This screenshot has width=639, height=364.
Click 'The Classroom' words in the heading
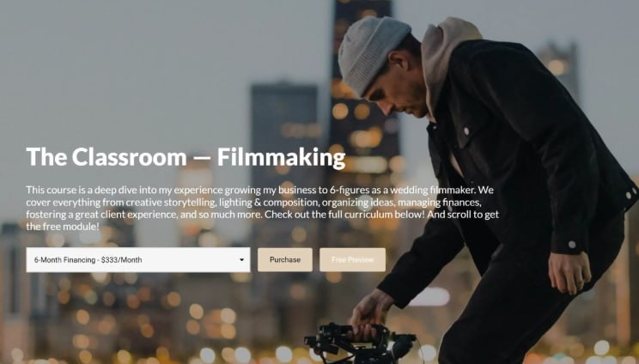pos(106,157)
